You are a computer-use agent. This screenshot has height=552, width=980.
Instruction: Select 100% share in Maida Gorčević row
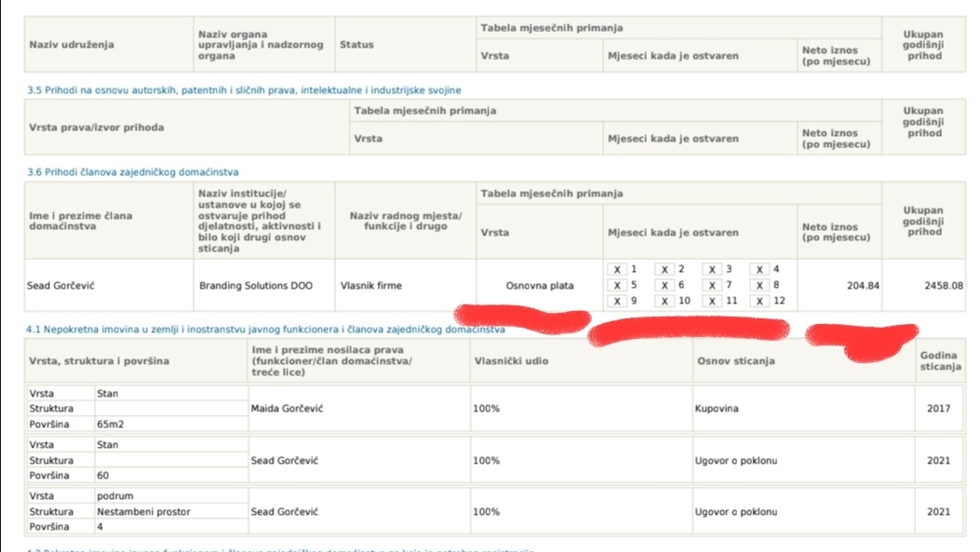click(486, 409)
